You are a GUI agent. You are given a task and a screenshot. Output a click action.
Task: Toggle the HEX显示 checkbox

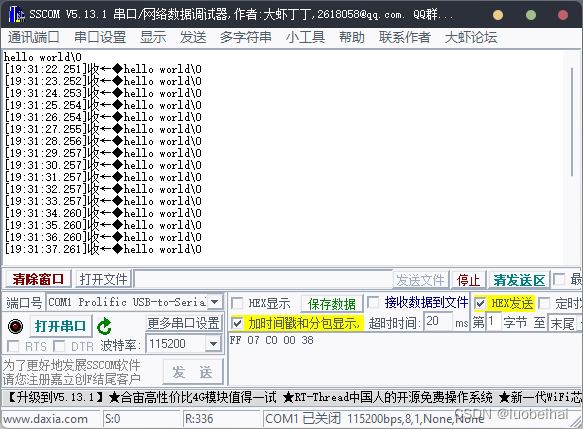click(237, 303)
